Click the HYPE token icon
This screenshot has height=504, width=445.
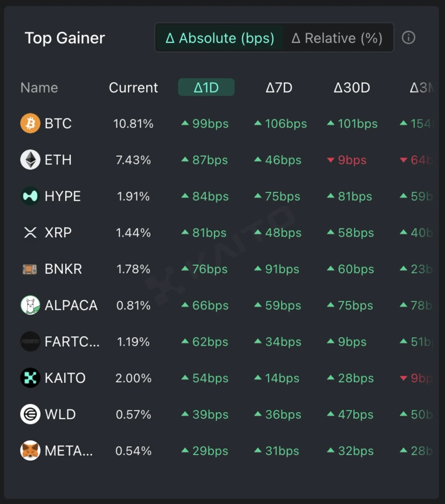(x=31, y=196)
